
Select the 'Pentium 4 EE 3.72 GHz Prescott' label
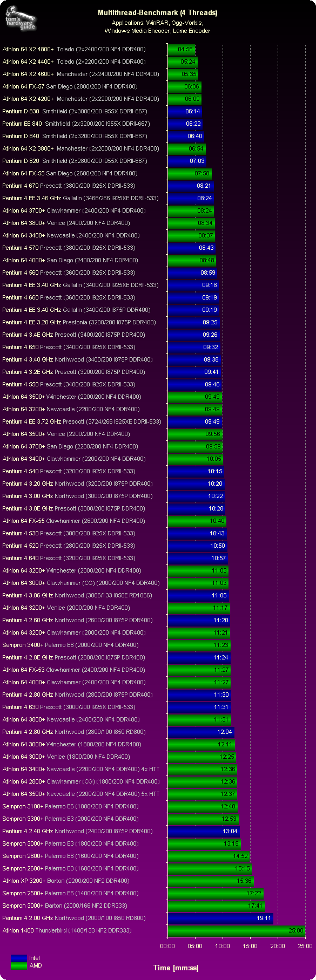click(x=82, y=421)
